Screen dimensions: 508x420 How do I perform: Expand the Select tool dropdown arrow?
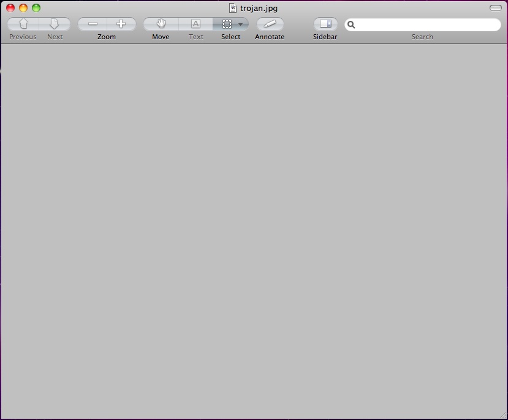pos(241,24)
